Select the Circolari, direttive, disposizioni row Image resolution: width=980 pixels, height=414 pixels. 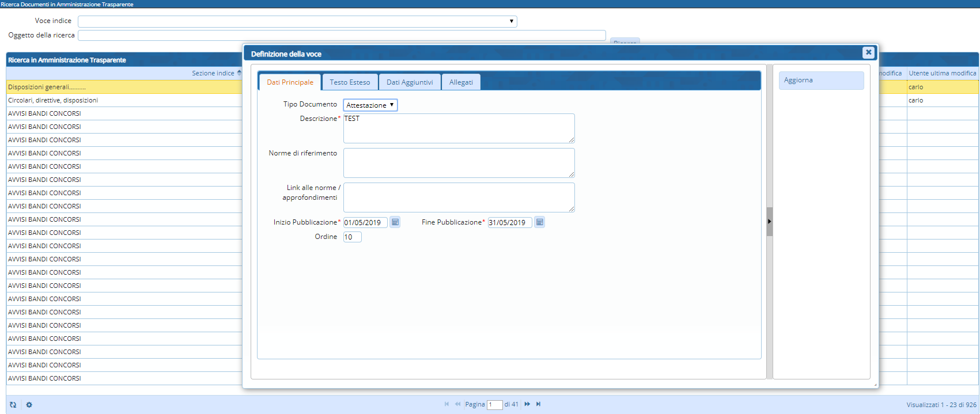point(53,100)
